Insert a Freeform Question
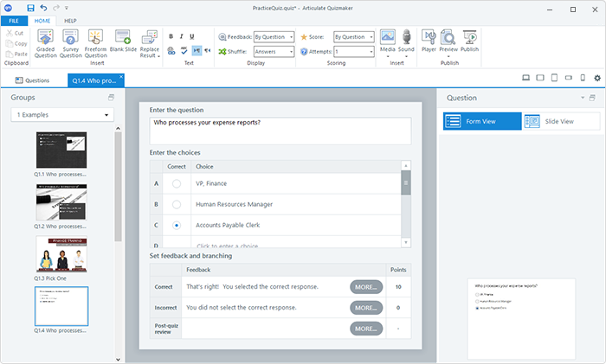This screenshot has width=606, height=364. point(95,44)
